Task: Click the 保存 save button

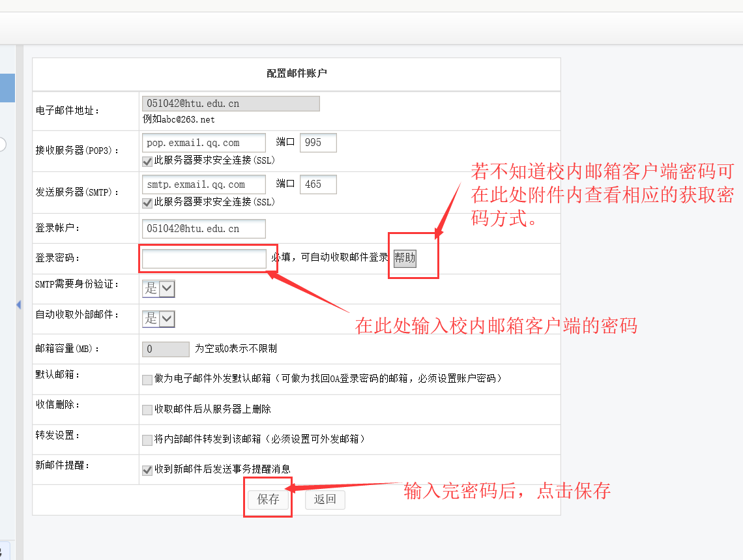Action: (x=269, y=500)
